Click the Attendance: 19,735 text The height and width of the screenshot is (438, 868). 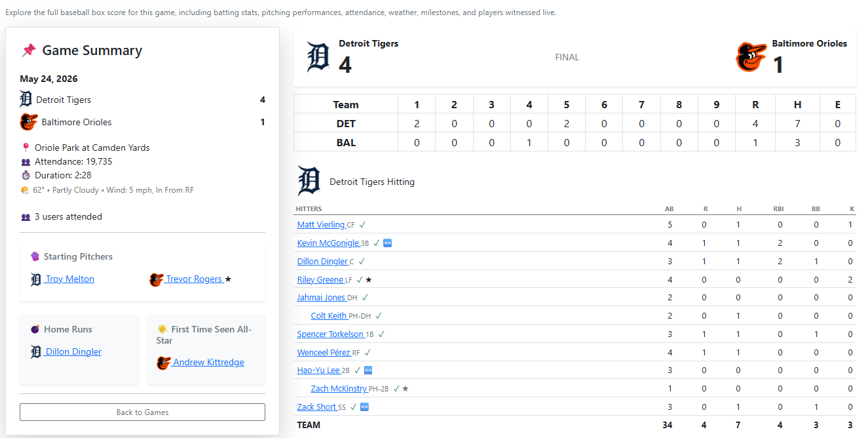point(73,161)
